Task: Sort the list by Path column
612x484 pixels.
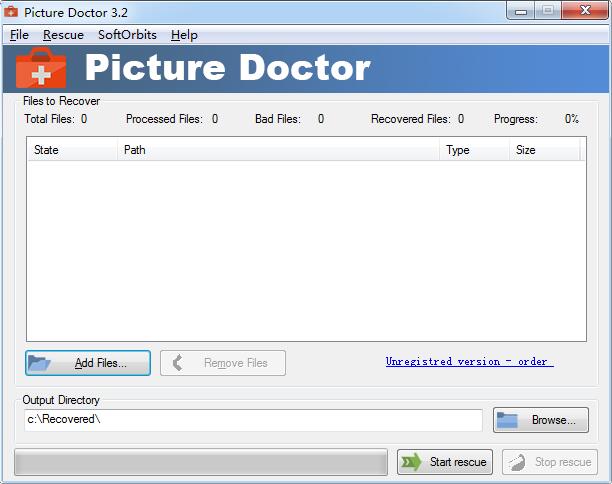Action: [278, 149]
